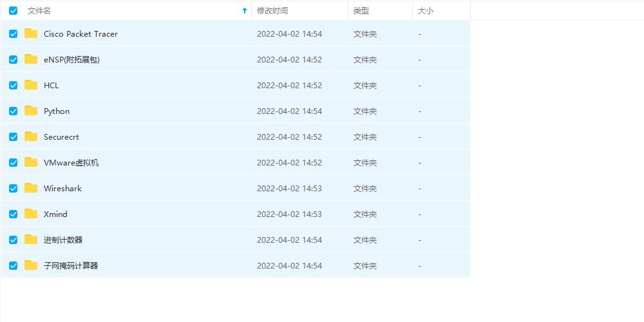Click the modified time of Securecrt
Viewport: 644px width, 322px height.
(290, 137)
